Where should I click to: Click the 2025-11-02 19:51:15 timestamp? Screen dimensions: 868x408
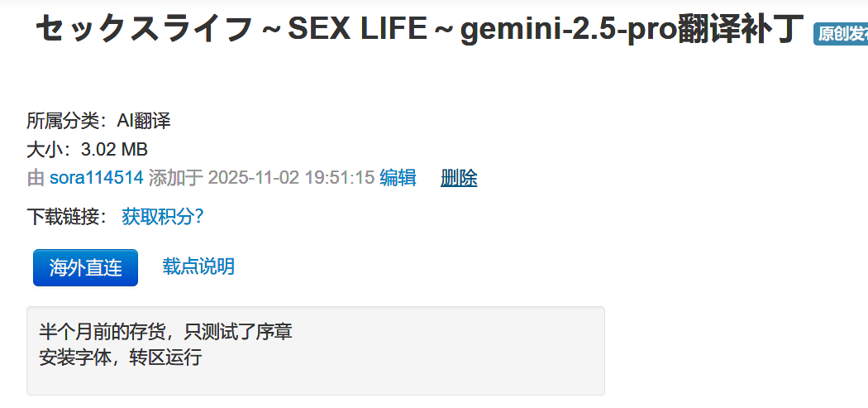click(291, 178)
